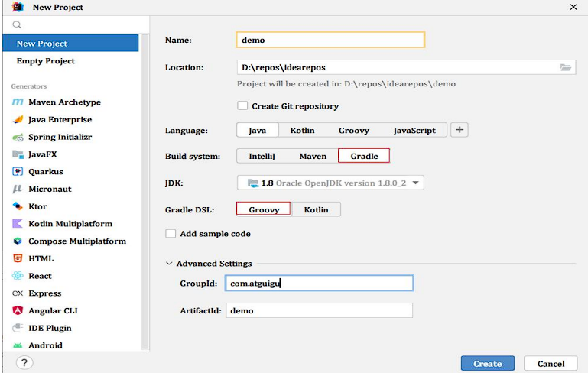
Task: Collapse the Advanced Settings section
Action: (x=169, y=264)
